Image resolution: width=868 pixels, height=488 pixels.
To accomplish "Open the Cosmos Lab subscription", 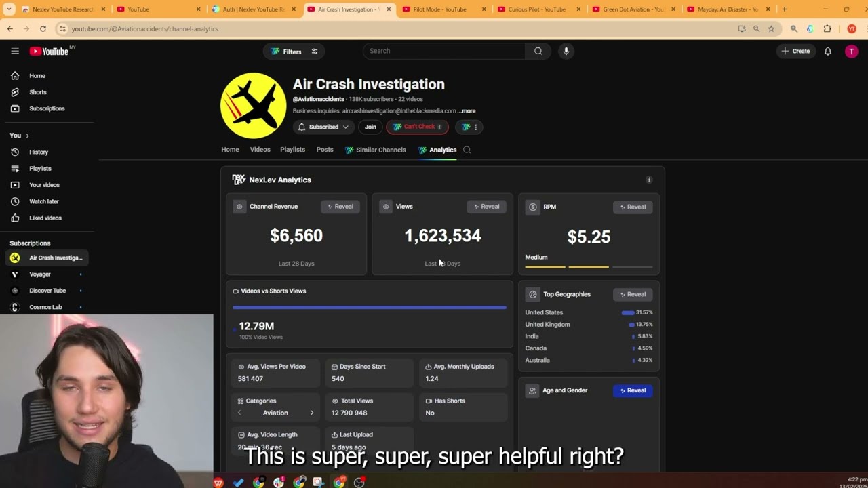I will click(x=47, y=307).
